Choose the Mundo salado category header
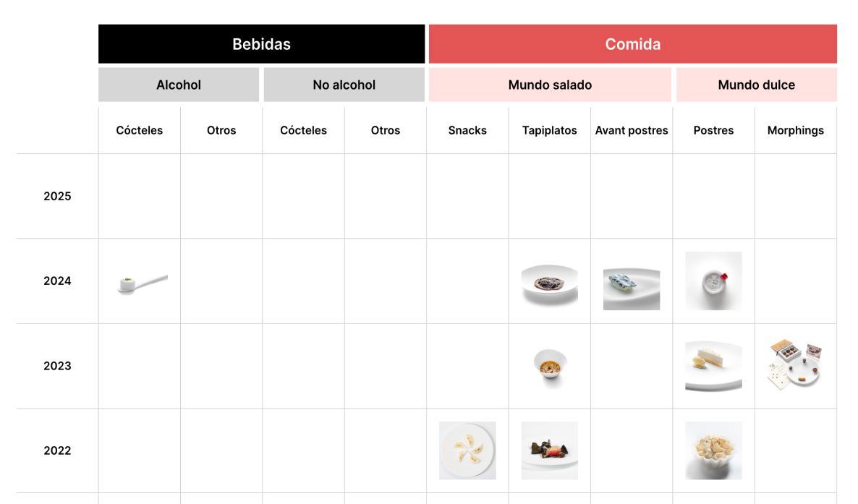This screenshot has height=504, width=858. pyautogui.click(x=550, y=85)
